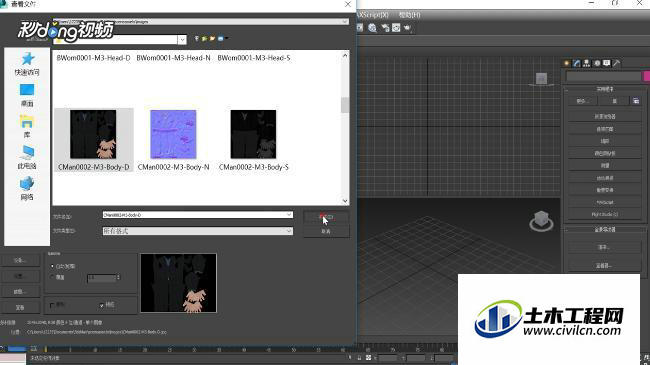Click the teapot render icon in 3ds Max toolbar
This screenshot has width=650, height=365.
tap(407, 28)
